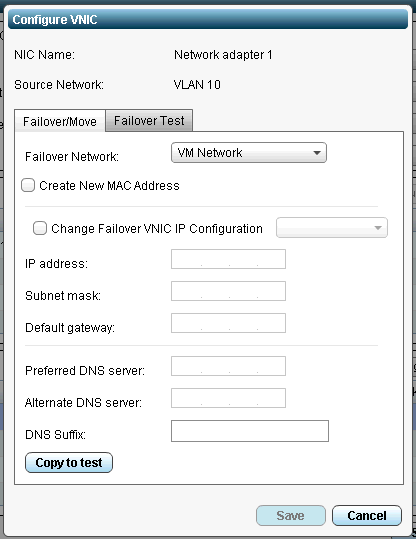Focus the Subnet mask field

pyautogui.click(x=228, y=291)
